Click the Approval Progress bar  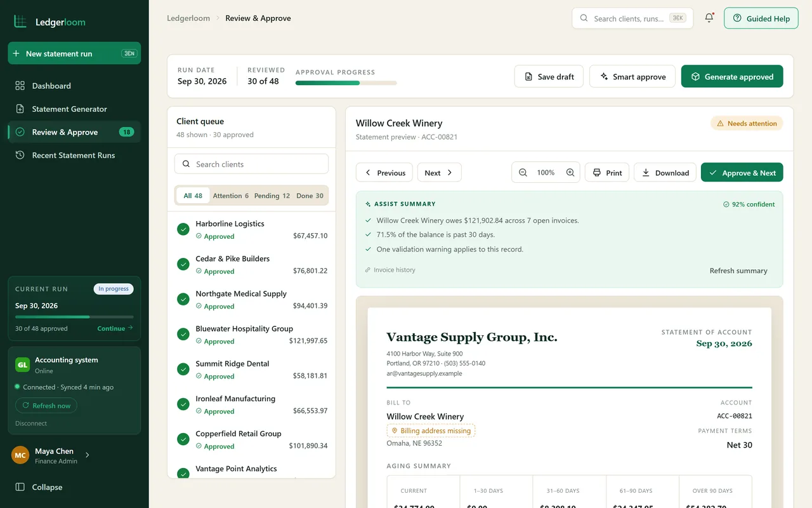(x=346, y=83)
